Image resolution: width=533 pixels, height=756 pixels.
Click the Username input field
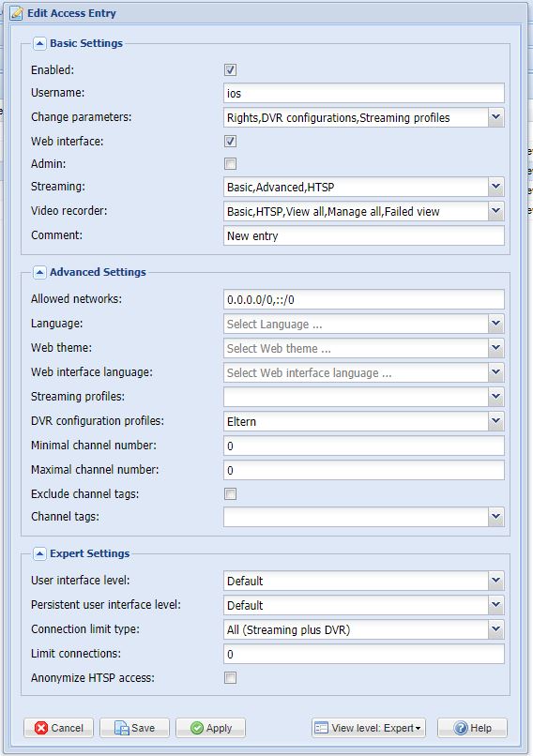(364, 93)
